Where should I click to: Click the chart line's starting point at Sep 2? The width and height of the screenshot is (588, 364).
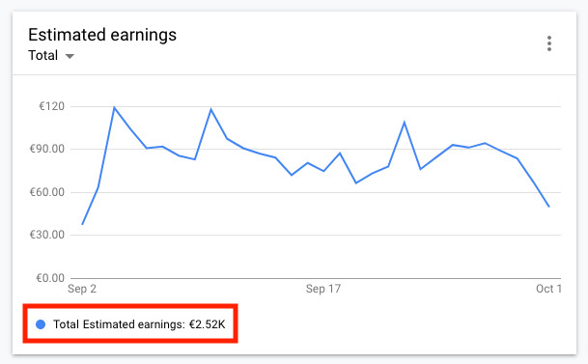point(82,224)
